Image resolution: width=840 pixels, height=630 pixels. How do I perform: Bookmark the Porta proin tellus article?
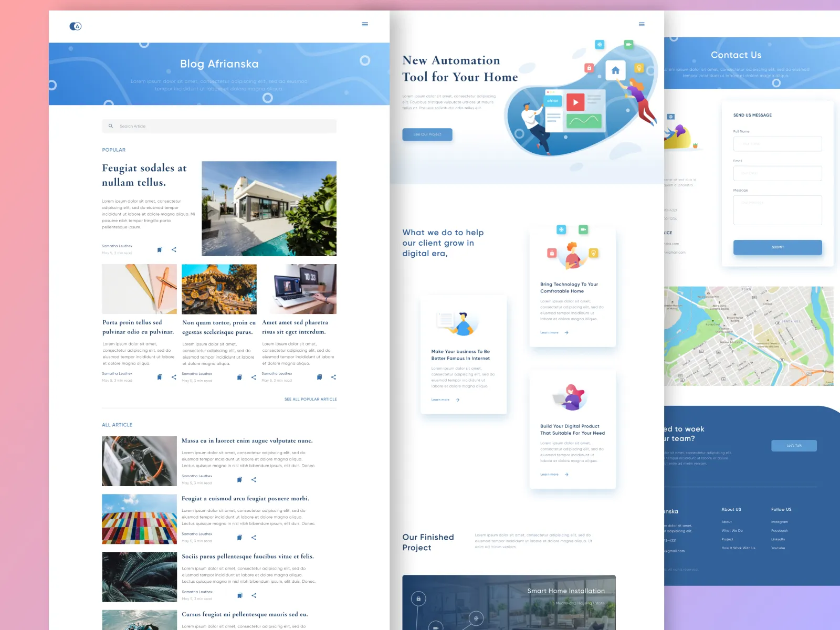[160, 377]
